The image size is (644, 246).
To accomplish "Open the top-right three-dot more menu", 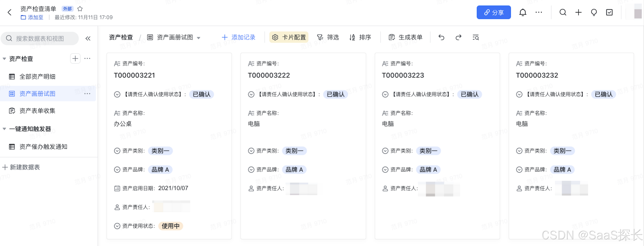I will click(539, 12).
